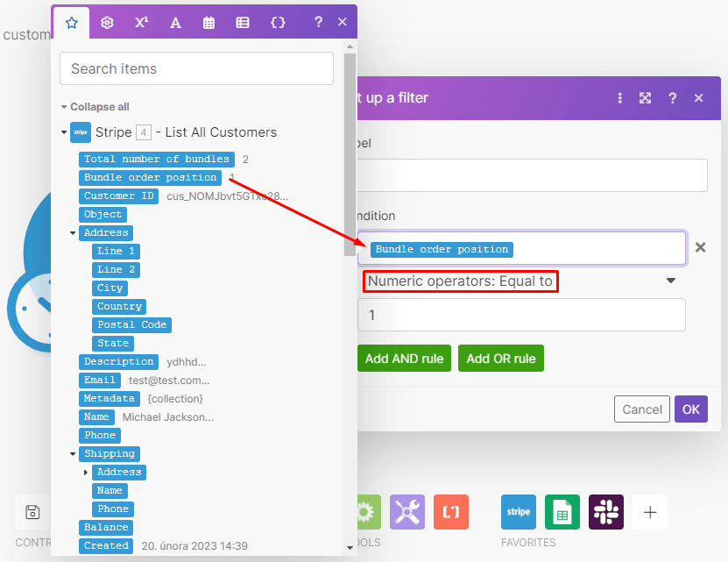Open the date functions tab
Image resolution: width=728 pixels, height=562 pixels.
coord(209,22)
